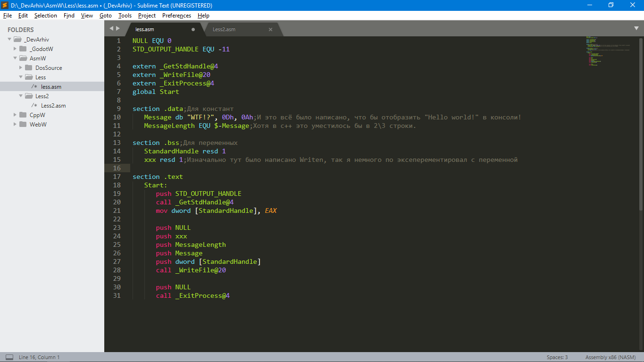Collapse the Less2 folder arrow
Viewport: 644px width, 362px height.
21,96
